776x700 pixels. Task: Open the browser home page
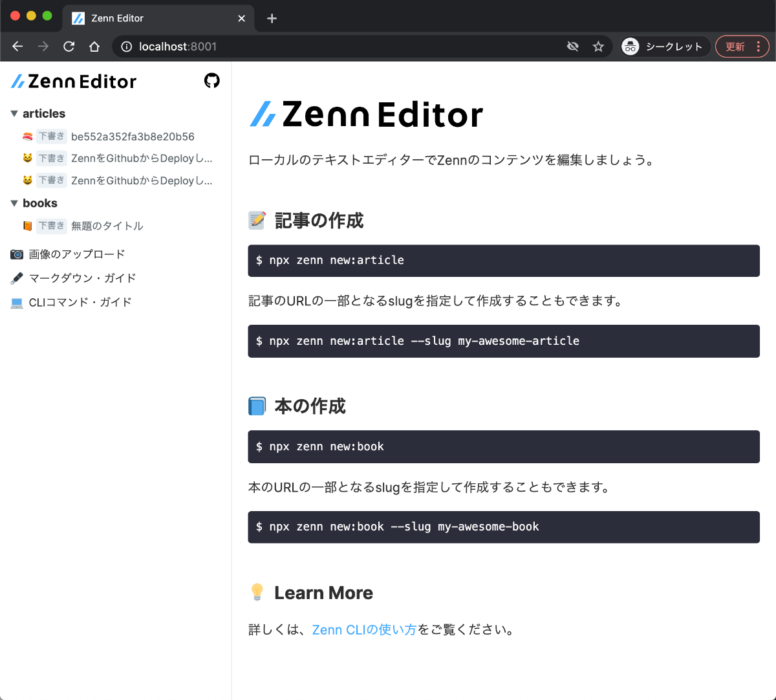(x=94, y=47)
